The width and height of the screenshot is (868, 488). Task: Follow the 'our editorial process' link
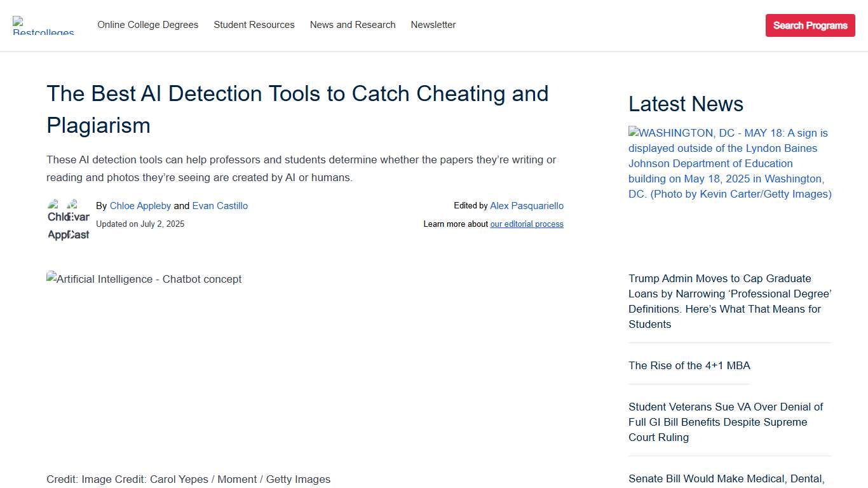[x=527, y=224]
